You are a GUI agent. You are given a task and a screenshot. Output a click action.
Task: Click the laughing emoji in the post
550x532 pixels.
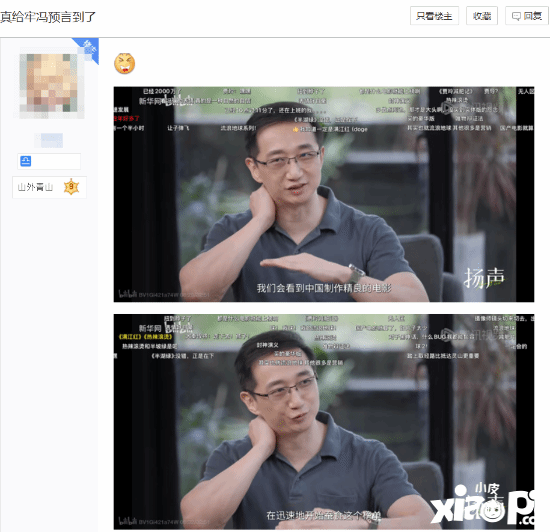125,63
